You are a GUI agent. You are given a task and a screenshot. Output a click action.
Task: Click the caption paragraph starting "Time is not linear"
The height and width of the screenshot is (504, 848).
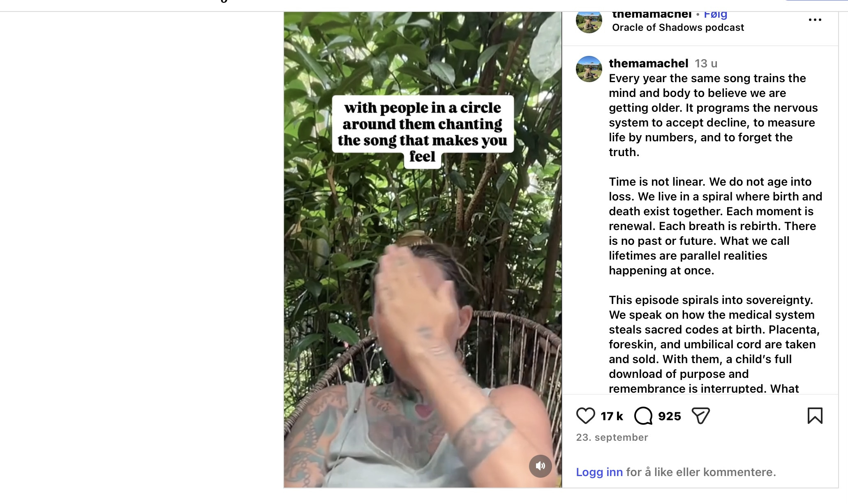715,226
